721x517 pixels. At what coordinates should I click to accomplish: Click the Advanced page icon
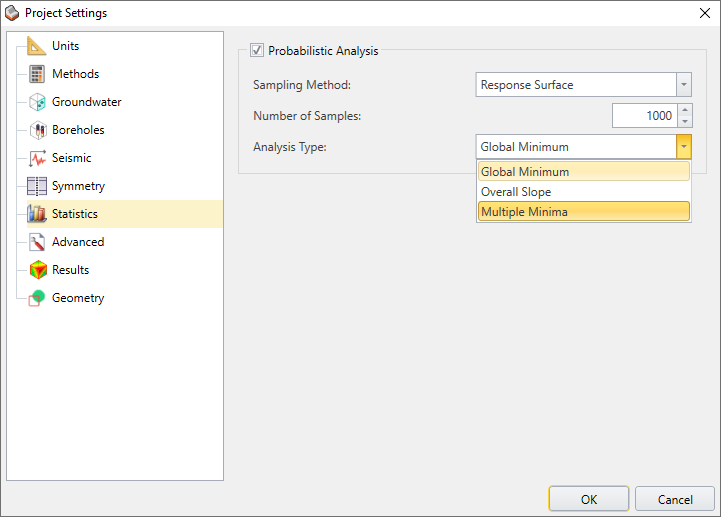[37, 242]
